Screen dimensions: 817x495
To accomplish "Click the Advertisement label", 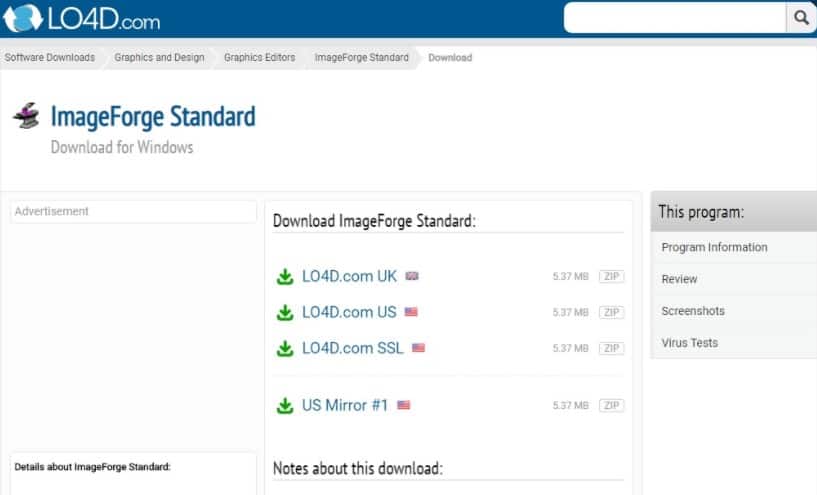I will pyautogui.click(x=52, y=211).
